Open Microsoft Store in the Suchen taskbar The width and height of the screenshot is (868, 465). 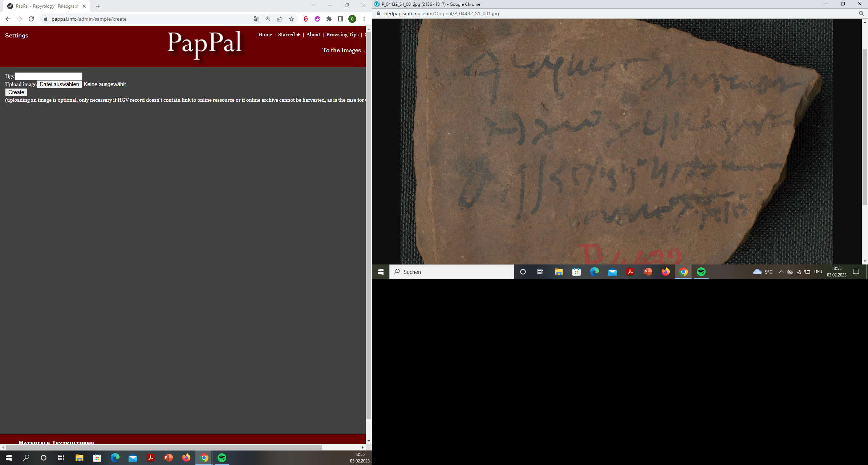click(x=576, y=272)
